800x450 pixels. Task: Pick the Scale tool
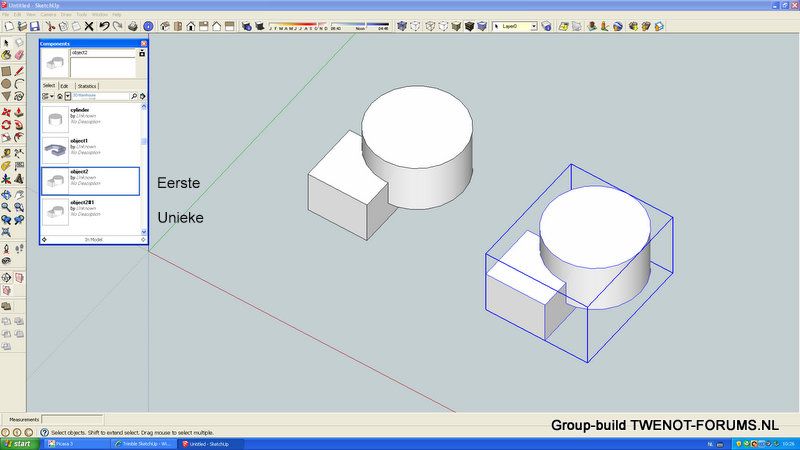coord(6,137)
